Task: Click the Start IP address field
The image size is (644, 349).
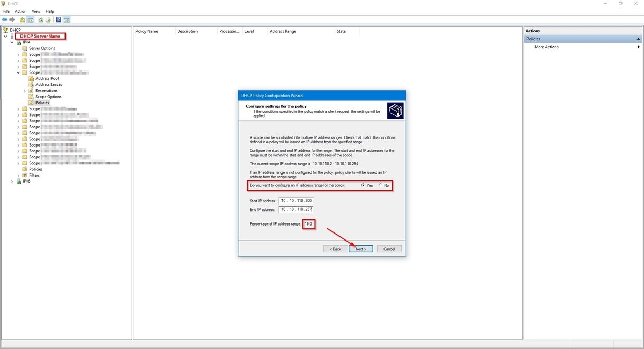Action: tap(296, 201)
